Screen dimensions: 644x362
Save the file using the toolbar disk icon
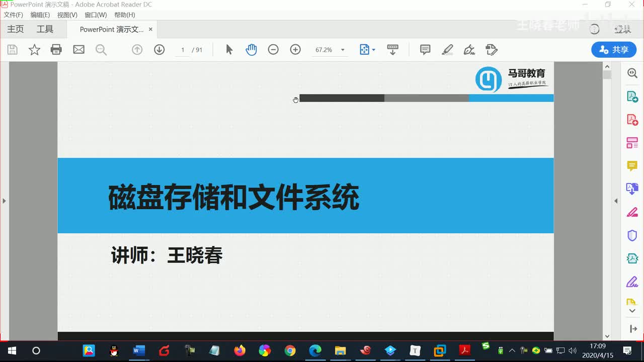coord(13,50)
